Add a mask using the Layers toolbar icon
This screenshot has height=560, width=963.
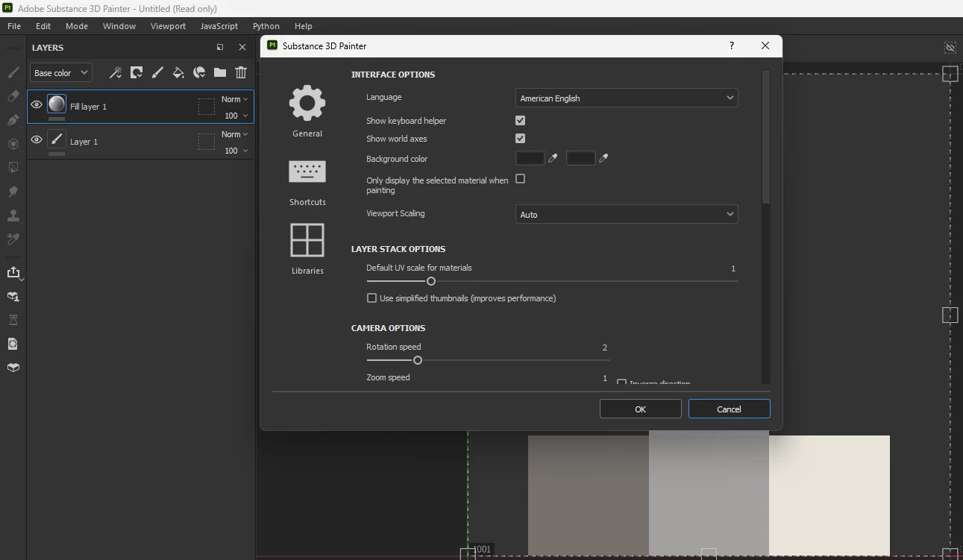(137, 72)
